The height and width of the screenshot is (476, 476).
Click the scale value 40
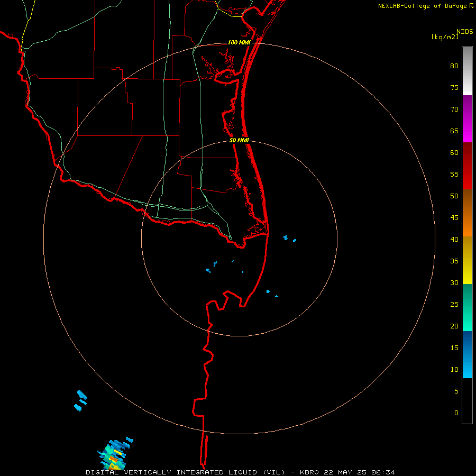pyautogui.click(x=454, y=240)
